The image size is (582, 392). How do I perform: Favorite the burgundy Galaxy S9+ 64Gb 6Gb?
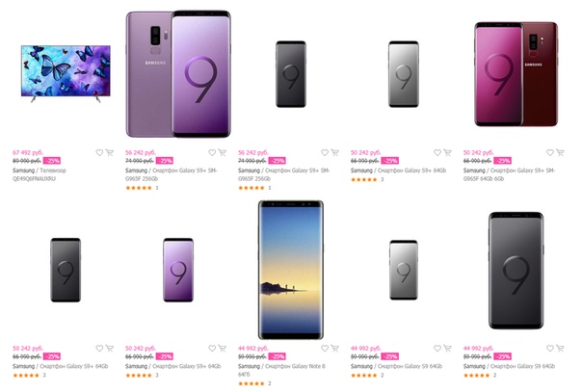[551, 152]
